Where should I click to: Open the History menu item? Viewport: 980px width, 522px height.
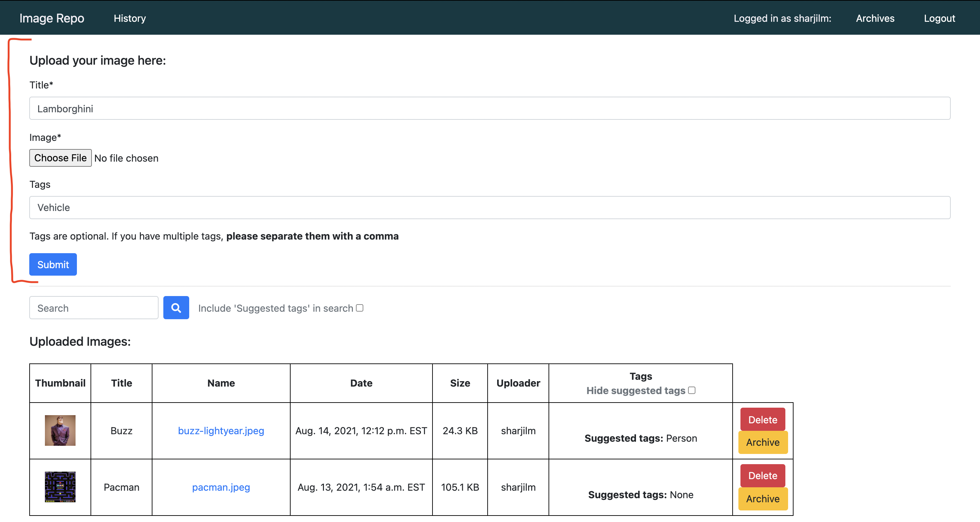[x=129, y=18]
